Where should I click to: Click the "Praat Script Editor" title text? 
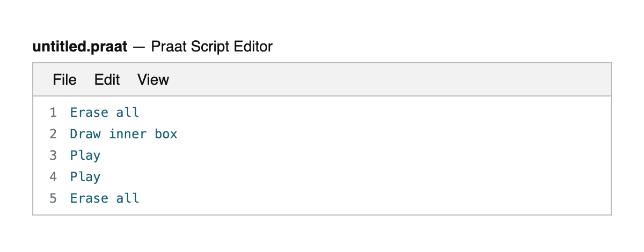211,47
